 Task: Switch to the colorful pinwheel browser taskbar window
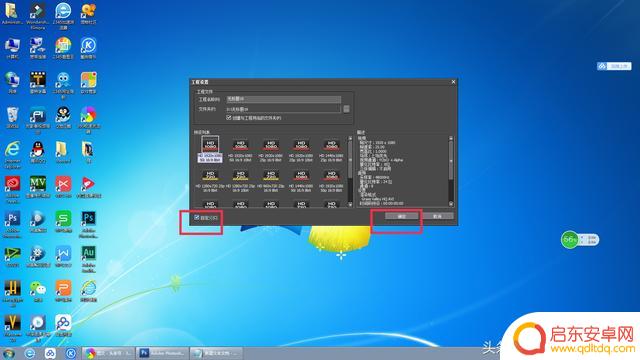tap(109, 353)
